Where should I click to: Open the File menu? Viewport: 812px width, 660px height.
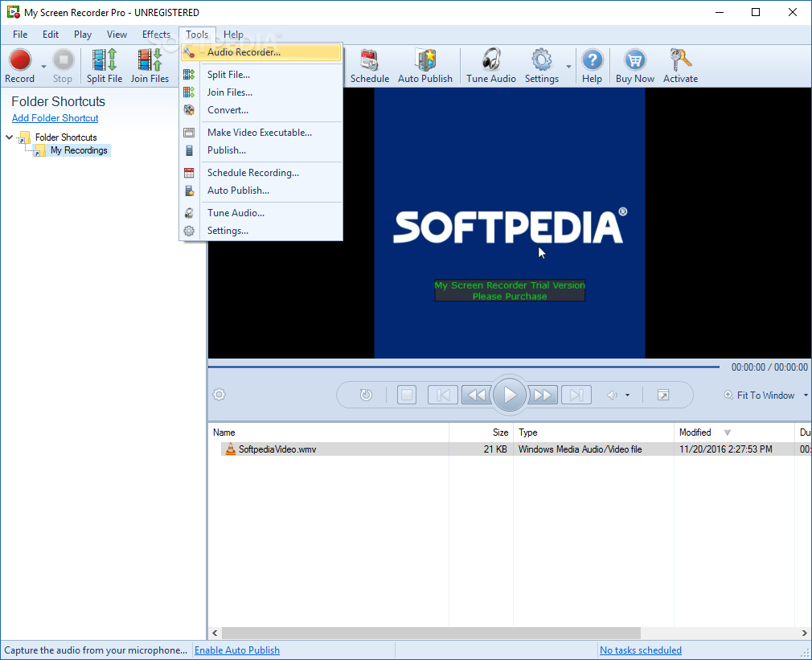coord(20,34)
